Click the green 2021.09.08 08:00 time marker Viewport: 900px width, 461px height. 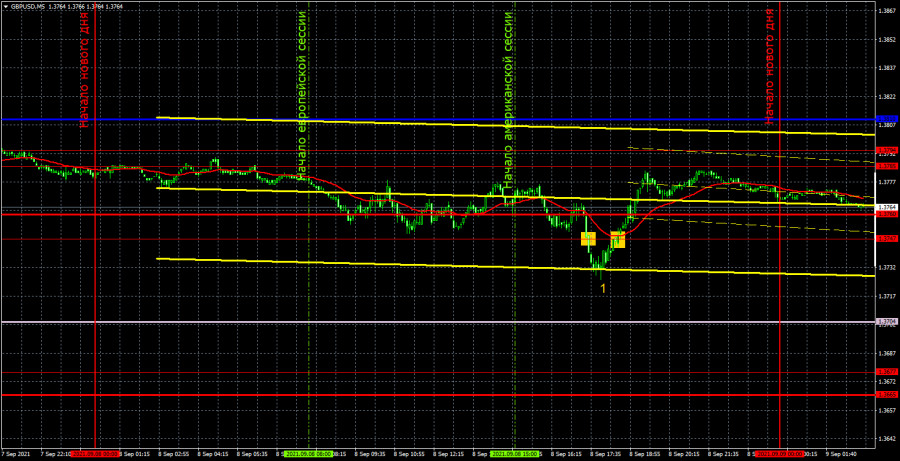click(308, 454)
